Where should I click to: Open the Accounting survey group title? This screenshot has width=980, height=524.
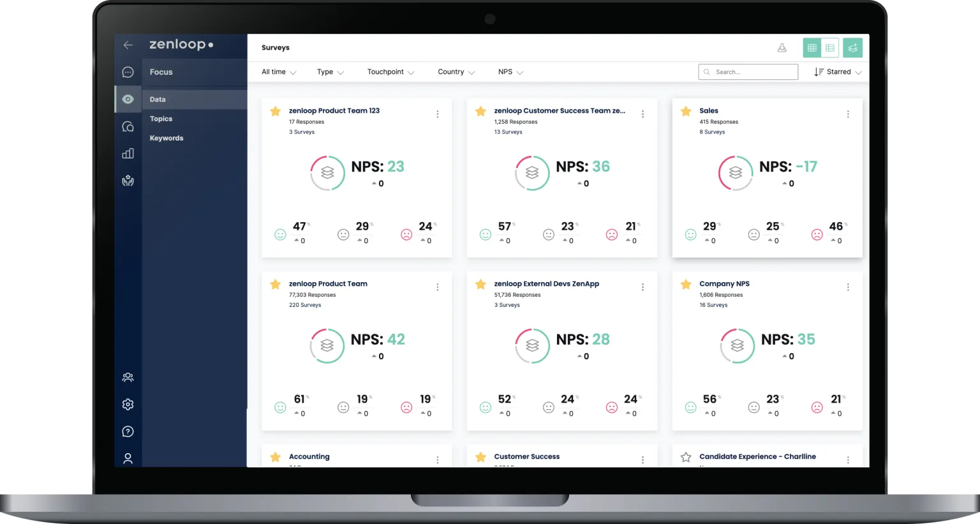click(309, 456)
